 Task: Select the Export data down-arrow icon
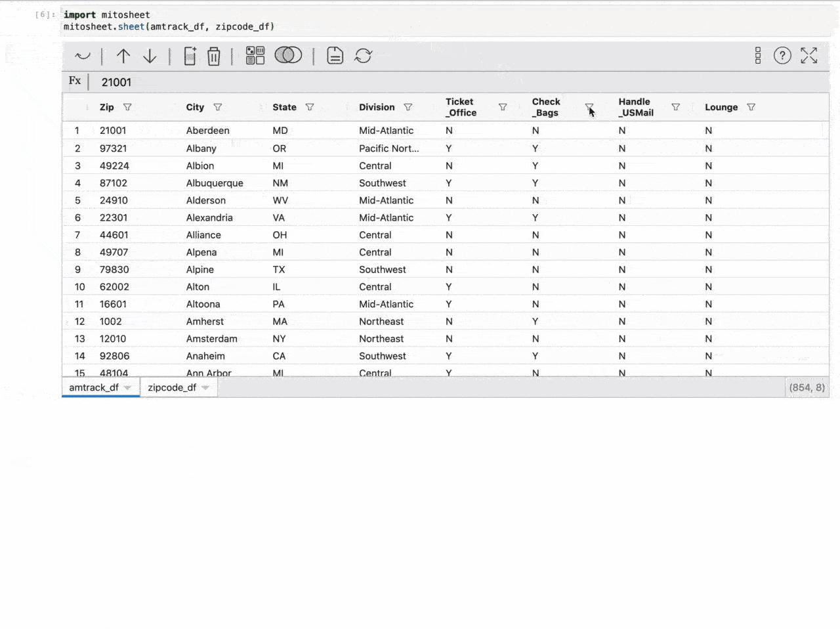click(x=150, y=56)
